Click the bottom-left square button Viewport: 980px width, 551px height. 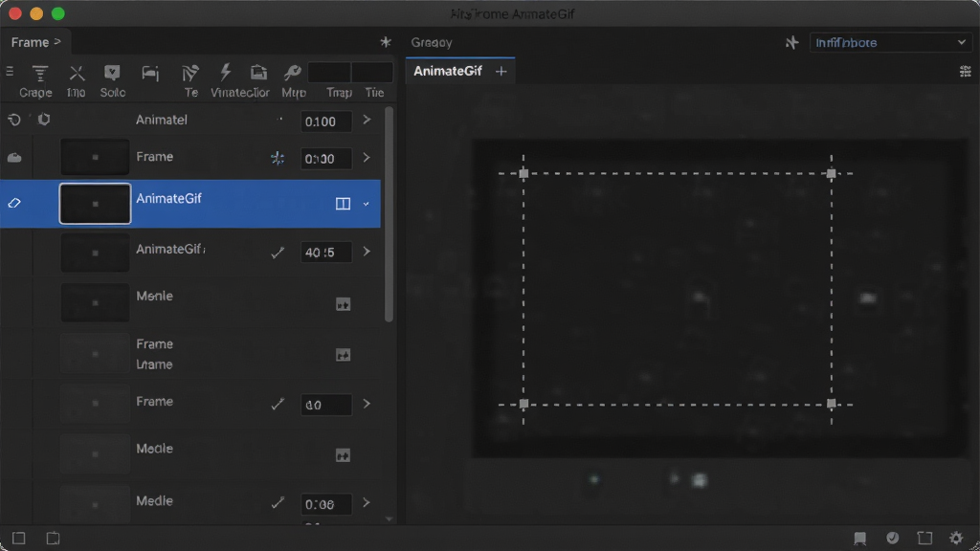tap(19, 538)
